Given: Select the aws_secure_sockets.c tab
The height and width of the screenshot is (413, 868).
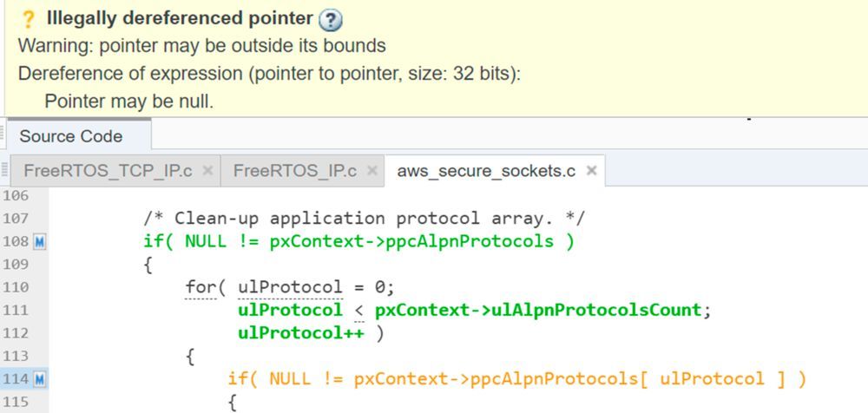Looking at the screenshot, I should pos(486,171).
